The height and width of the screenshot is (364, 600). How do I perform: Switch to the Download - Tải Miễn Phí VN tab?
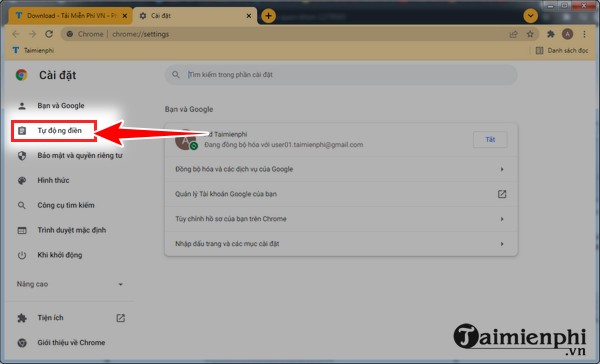(70, 16)
